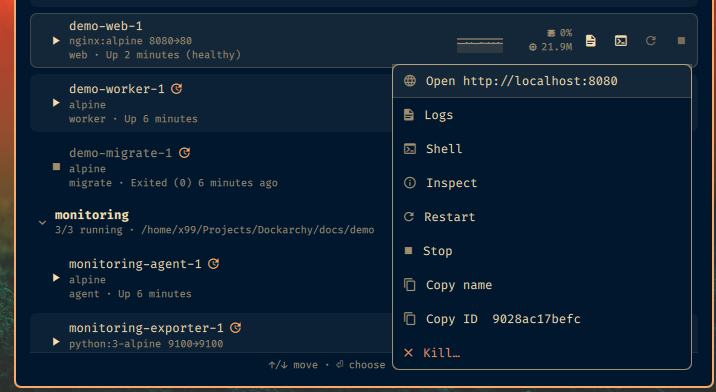716x392 pixels.
Task: Click the restart-policy badge beside demo-migrate-1
Action: tap(184, 153)
